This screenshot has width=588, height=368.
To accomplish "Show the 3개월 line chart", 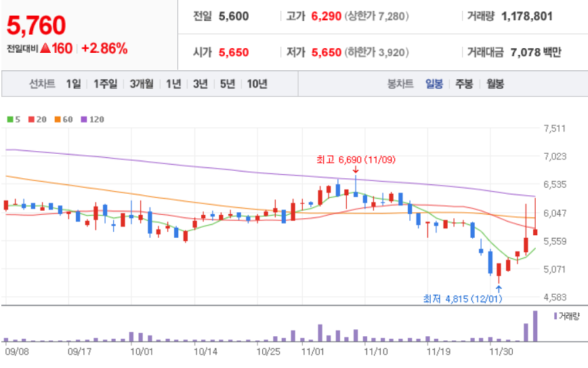I will [x=142, y=83].
